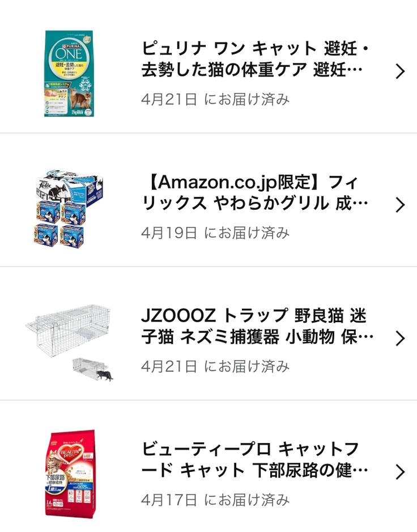417x532 pixels.
Task: Tap the 下部尿路 label on the red bag
Action: point(56,478)
